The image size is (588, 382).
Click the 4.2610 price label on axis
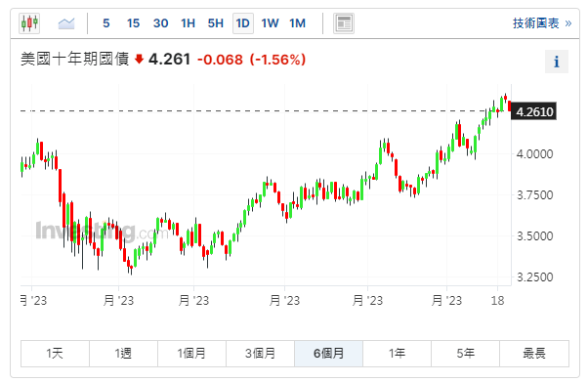[534, 111]
